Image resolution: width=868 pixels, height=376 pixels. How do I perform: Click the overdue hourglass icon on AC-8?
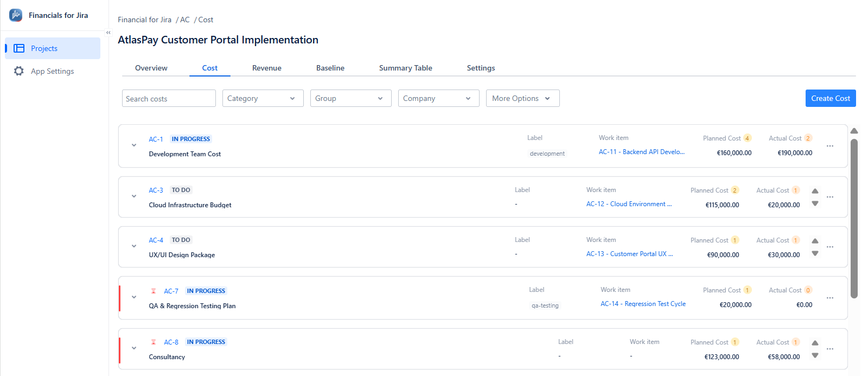click(154, 342)
